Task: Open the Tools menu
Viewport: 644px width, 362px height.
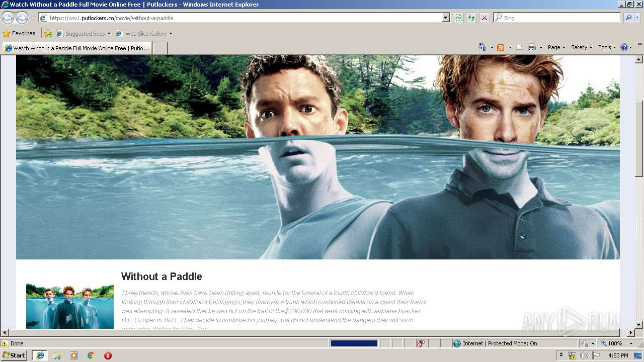Action: tap(607, 47)
